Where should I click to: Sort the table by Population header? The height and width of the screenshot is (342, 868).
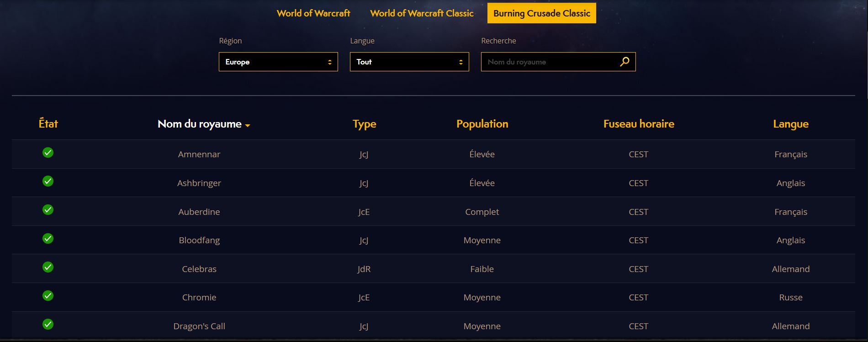point(482,124)
